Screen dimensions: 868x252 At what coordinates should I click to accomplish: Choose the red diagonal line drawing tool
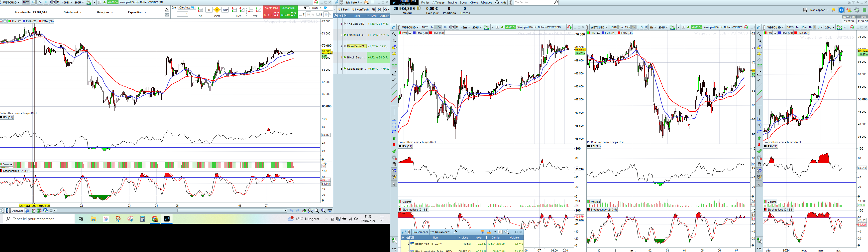[x=394, y=99]
